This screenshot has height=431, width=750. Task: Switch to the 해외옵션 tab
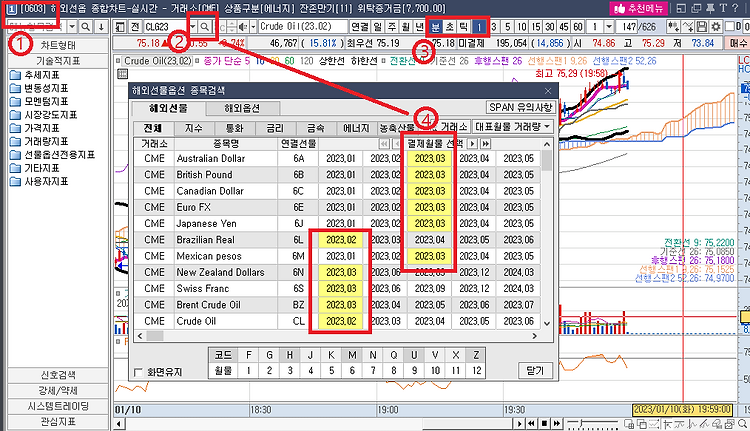click(x=242, y=109)
